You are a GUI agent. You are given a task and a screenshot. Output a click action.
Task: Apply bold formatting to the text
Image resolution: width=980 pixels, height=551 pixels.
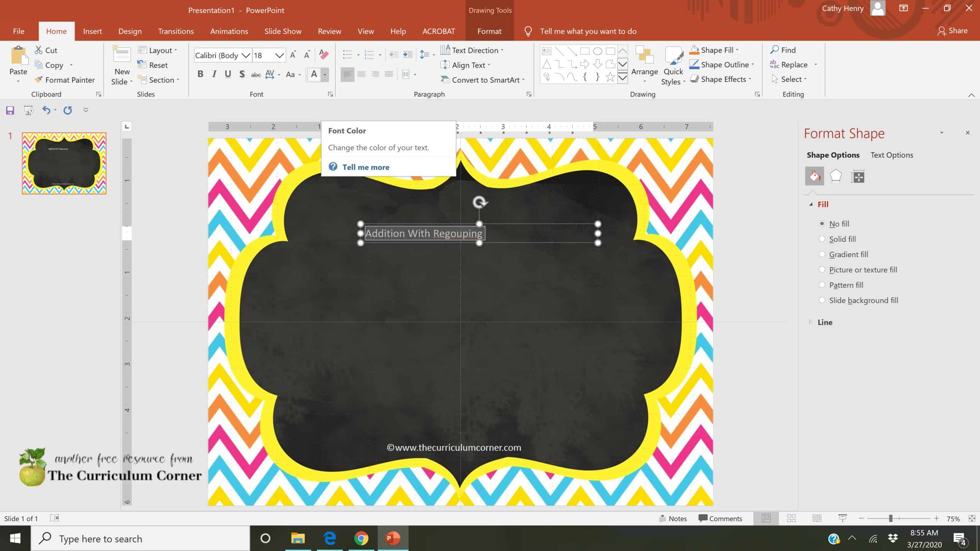(200, 74)
